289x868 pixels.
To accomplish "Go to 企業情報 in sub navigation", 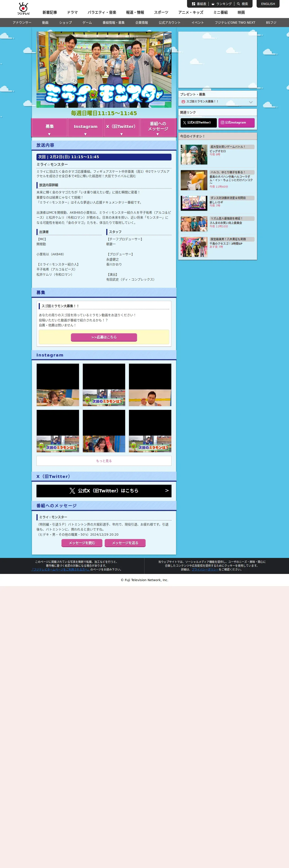I will [142, 23].
